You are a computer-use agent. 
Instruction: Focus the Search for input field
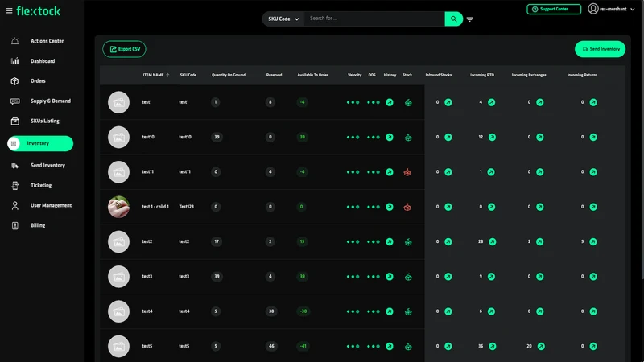point(374,19)
